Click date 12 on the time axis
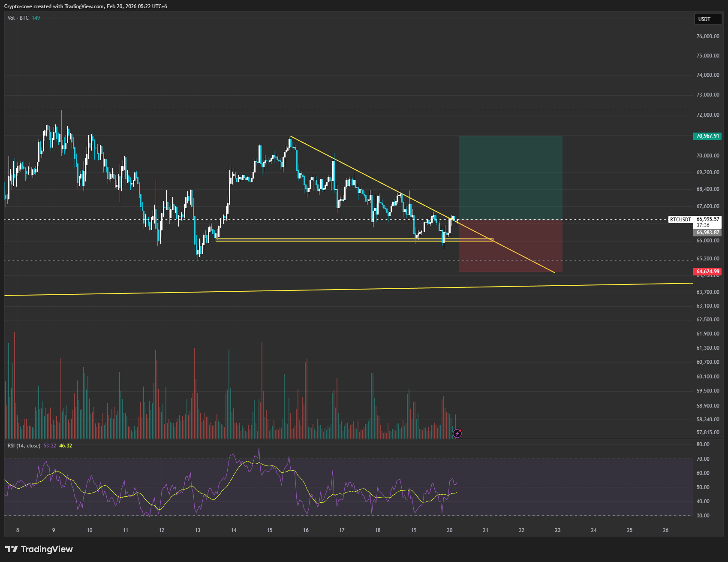728x562 pixels. coord(162,530)
